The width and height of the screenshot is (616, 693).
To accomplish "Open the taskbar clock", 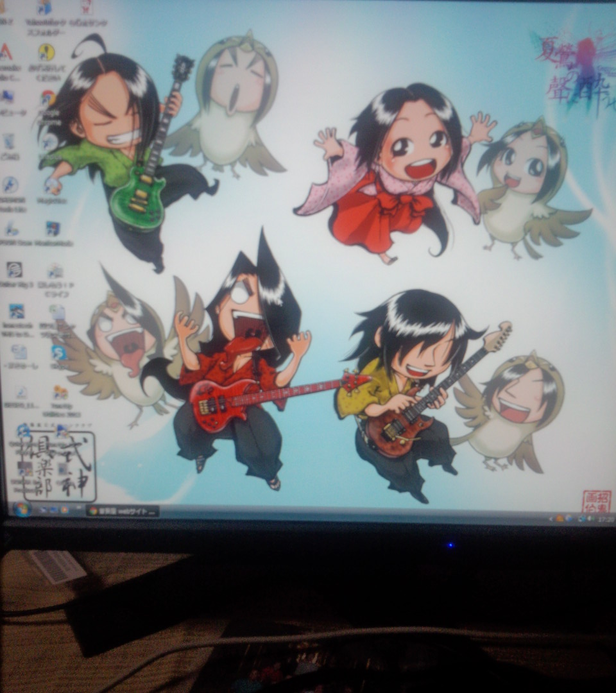I will coord(607,520).
